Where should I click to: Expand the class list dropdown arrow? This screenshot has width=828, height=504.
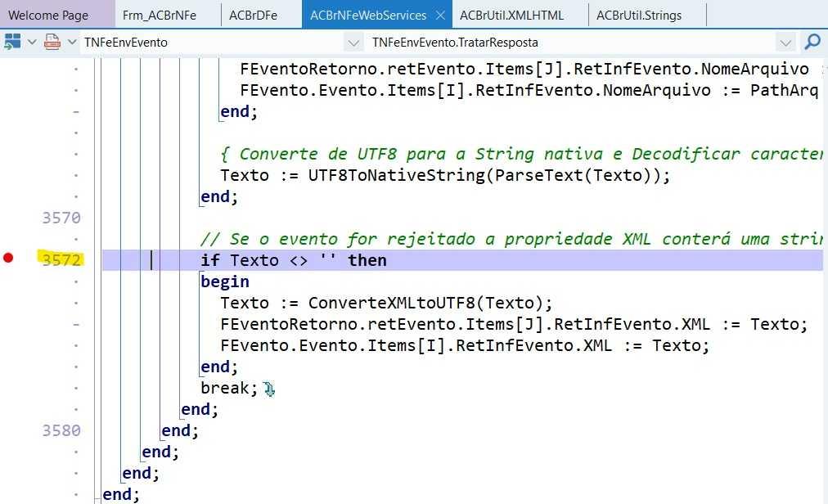coord(353,43)
